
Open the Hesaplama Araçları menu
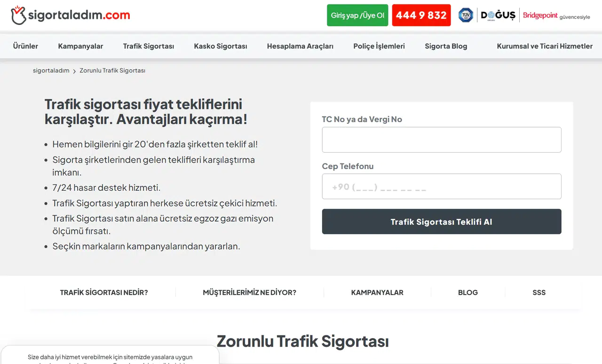300,46
